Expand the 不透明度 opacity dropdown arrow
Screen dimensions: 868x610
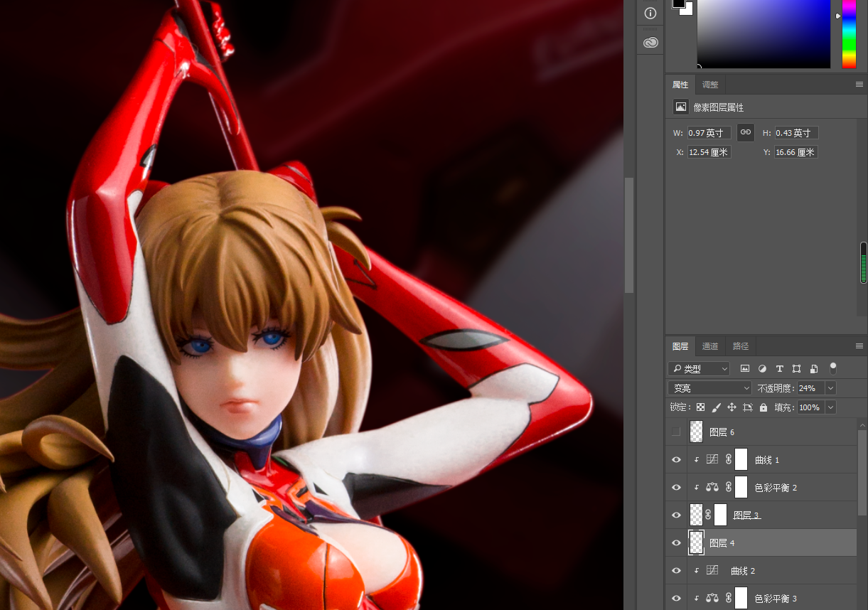click(x=830, y=388)
